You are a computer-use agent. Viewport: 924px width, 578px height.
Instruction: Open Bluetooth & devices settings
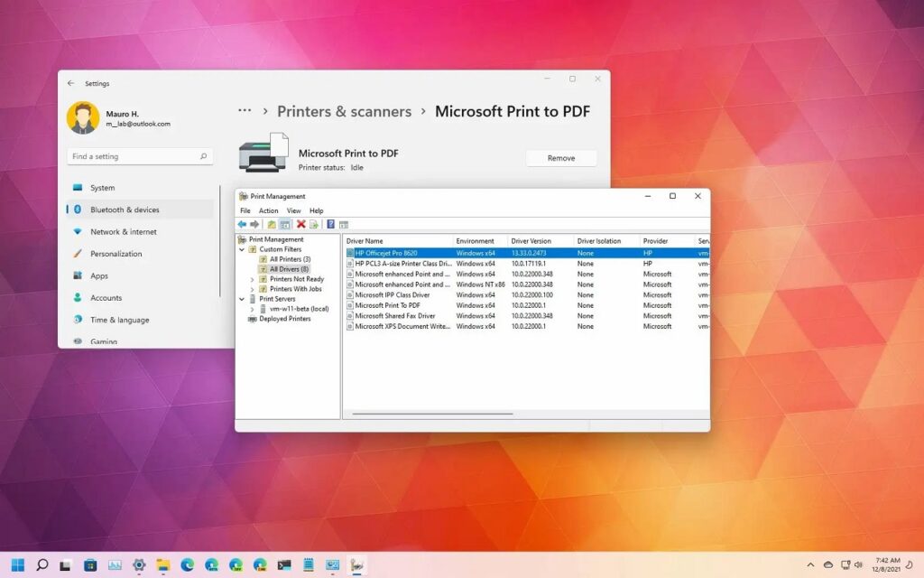pos(125,210)
